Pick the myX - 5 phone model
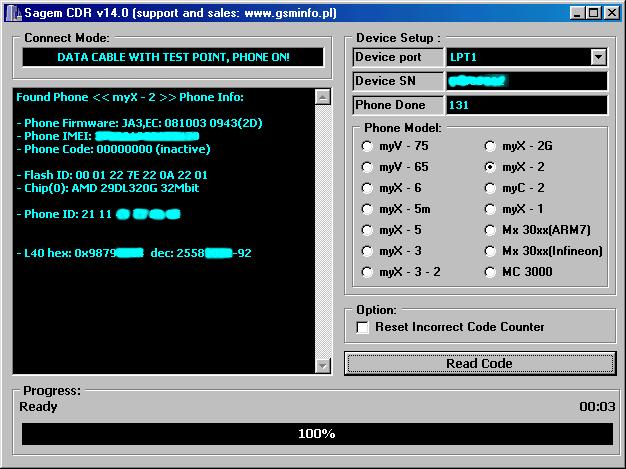The width and height of the screenshot is (626, 469). (x=367, y=230)
